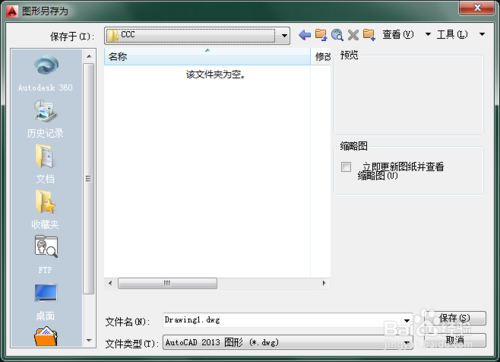The height and width of the screenshot is (362, 500).
Task: Expand the 保存于 CCC folder dropdown
Action: [x=284, y=35]
